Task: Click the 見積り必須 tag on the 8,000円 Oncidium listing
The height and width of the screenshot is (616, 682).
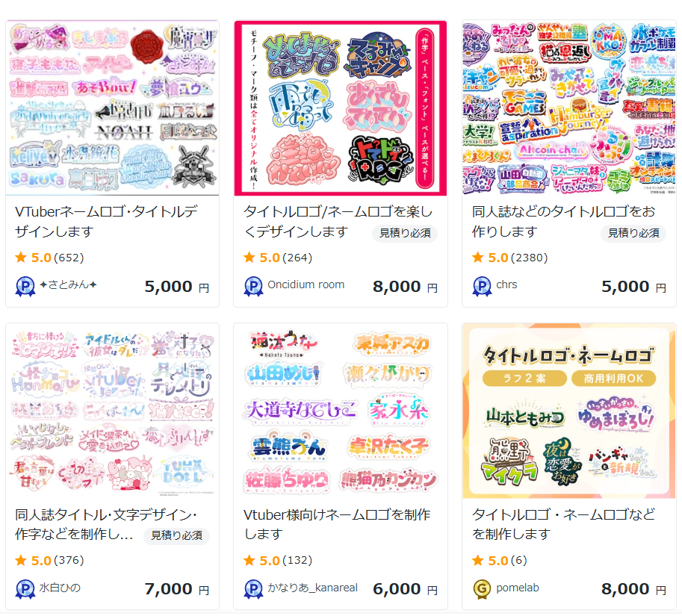Action: tap(405, 233)
